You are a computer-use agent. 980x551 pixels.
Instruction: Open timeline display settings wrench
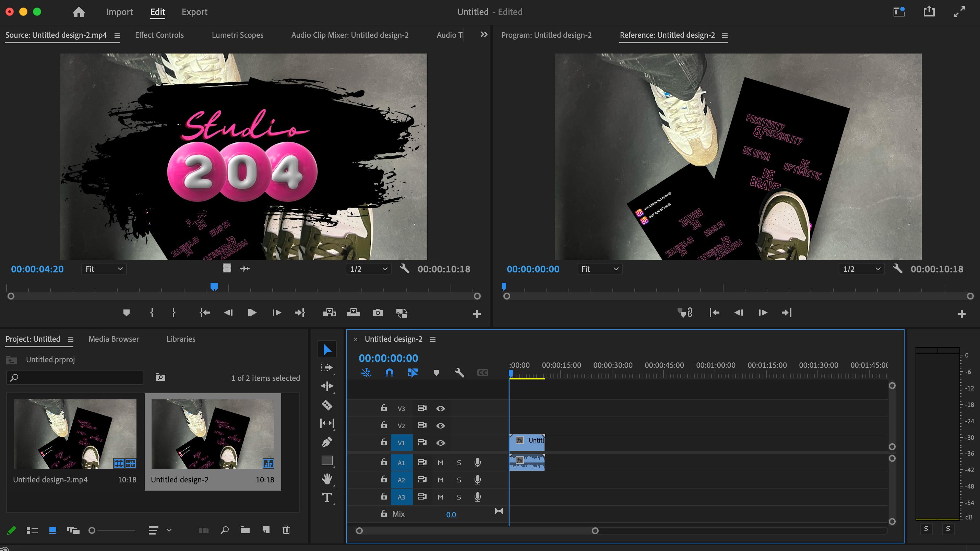pyautogui.click(x=459, y=373)
